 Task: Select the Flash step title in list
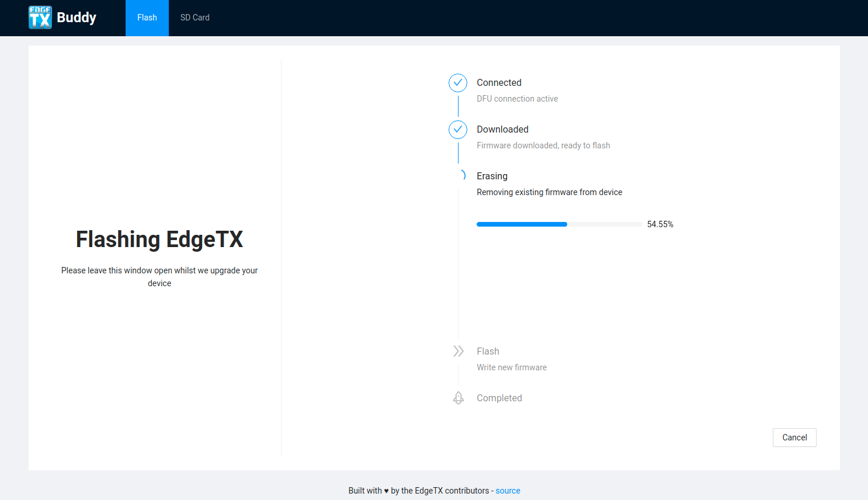tap(488, 352)
